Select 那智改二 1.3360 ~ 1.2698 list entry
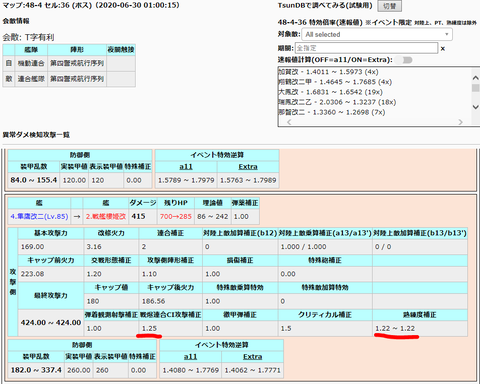 tap(332, 112)
